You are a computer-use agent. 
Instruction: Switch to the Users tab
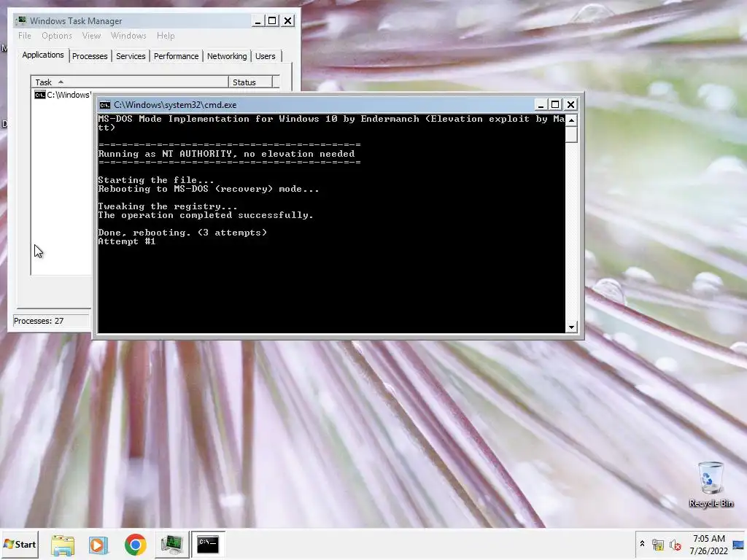pos(266,56)
